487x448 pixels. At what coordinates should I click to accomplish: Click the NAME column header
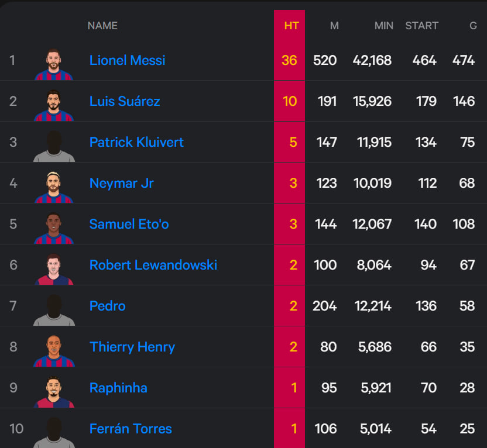click(102, 26)
